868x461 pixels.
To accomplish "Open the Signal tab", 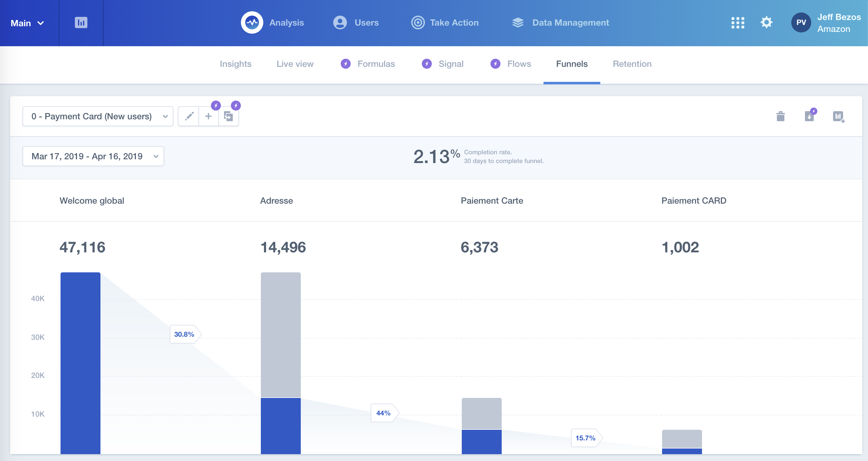I will pos(451,64).
